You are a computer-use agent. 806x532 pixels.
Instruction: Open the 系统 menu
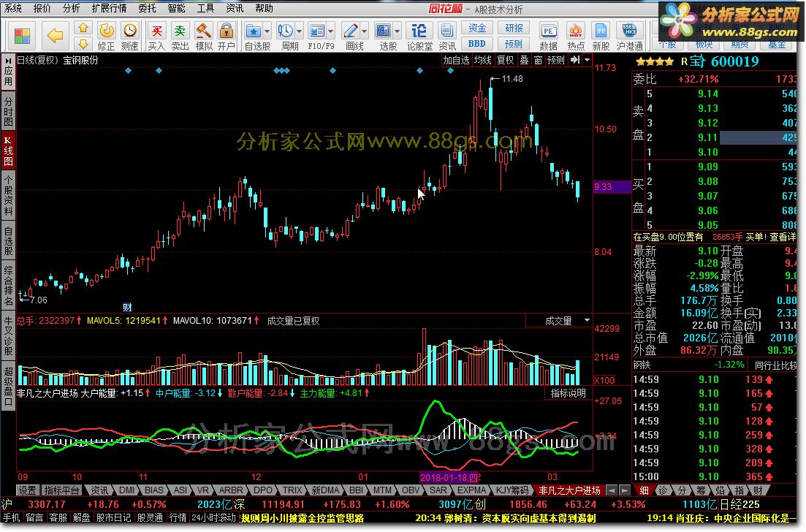point(13,8)
